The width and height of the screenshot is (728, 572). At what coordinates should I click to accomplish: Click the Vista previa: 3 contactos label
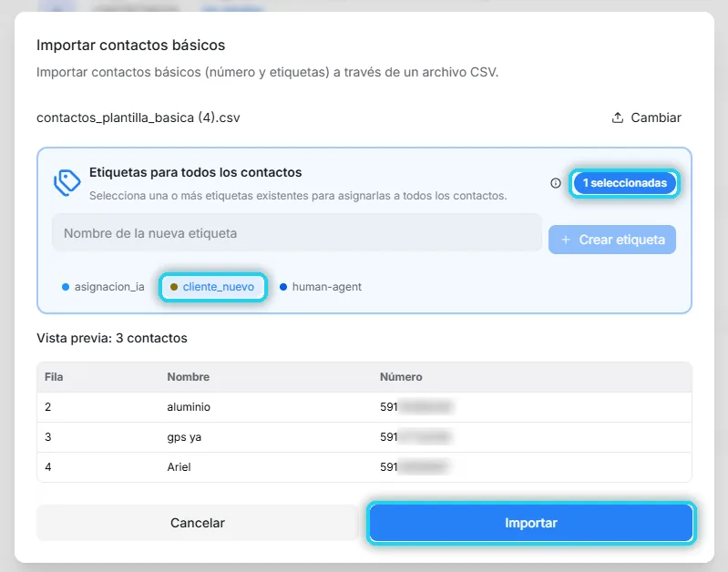[x=112, y=338]
